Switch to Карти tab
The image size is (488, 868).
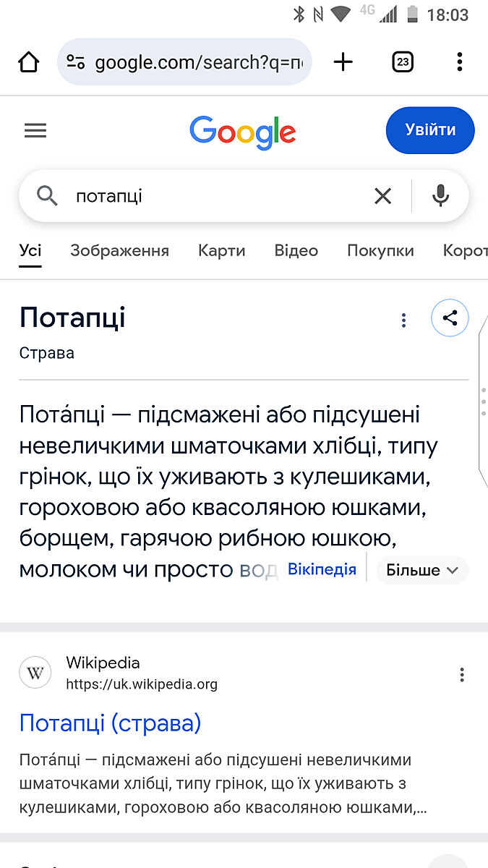click(221, 251)
